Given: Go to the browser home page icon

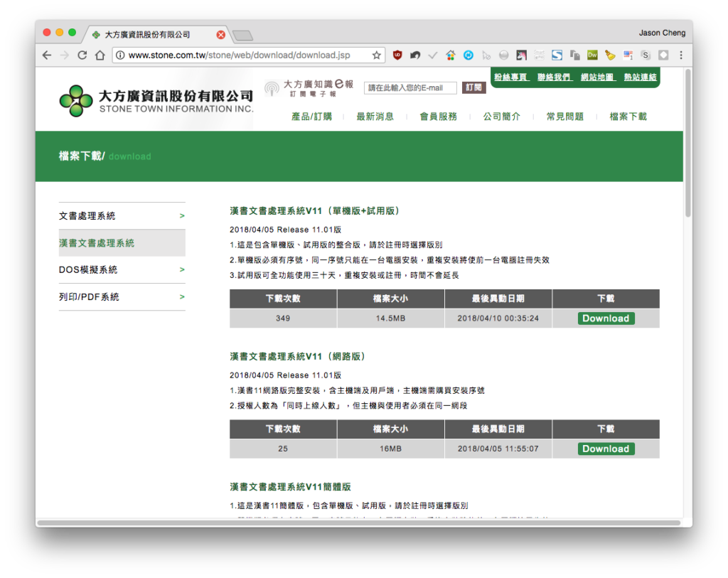Looking at the screenshot, I should [100, 55].
